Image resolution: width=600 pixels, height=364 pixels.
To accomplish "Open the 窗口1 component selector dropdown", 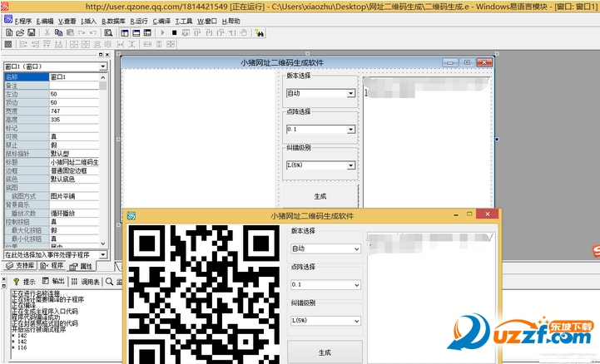I will [103, 66].
